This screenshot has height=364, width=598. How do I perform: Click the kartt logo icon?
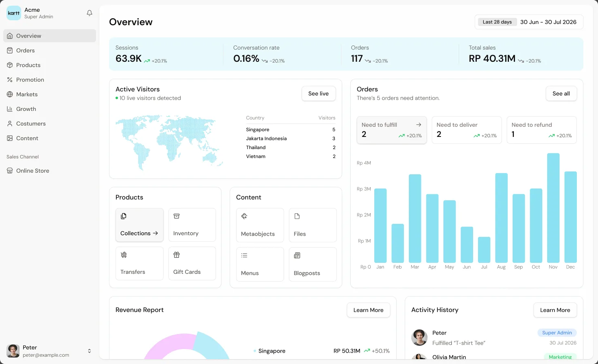point(14,13)
